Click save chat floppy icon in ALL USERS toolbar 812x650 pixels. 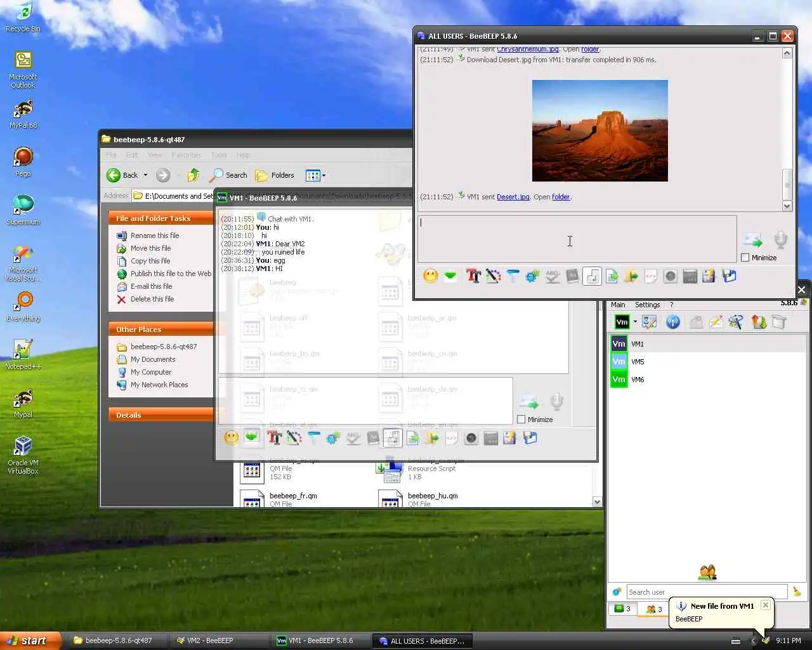coord(729,276)
